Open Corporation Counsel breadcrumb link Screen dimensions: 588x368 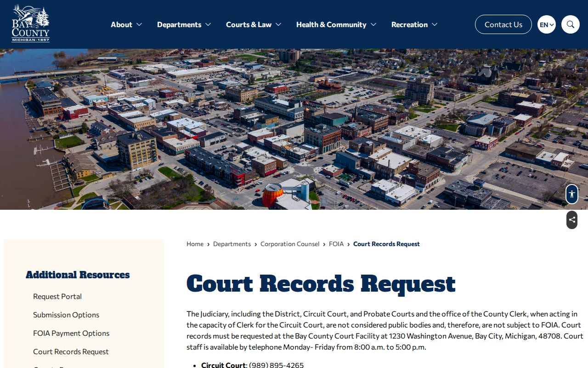(x=290, y=244)
